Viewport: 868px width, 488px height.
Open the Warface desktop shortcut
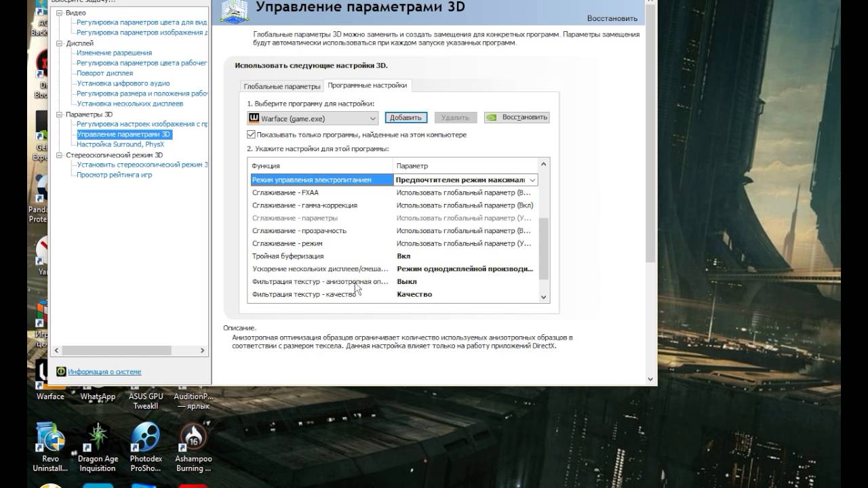click(50, 381)
